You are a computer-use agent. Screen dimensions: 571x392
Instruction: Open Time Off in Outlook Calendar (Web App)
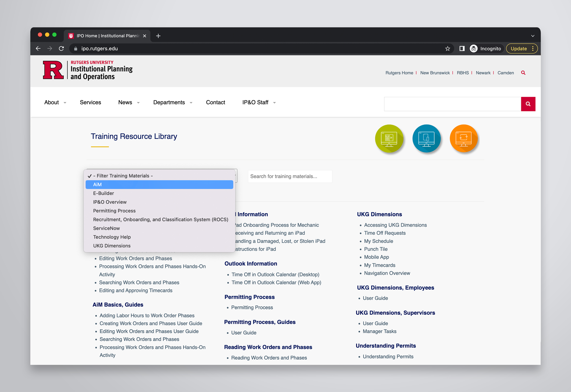276,282
